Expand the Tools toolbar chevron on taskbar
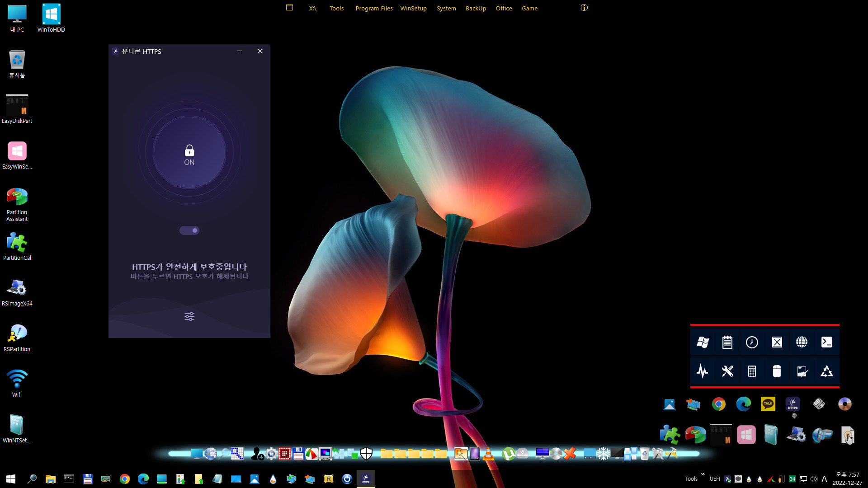The image size is (868, 488). (x=703, y=474)
